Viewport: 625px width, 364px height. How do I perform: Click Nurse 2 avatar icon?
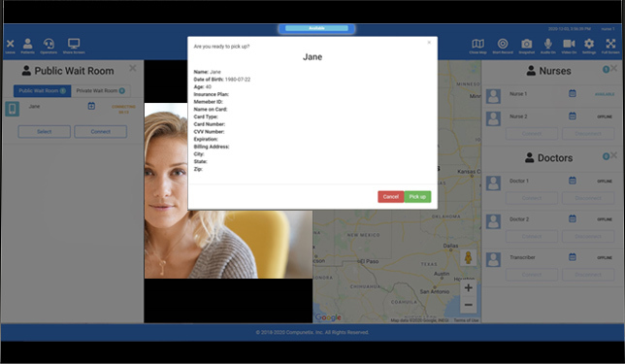pos(493,118)
